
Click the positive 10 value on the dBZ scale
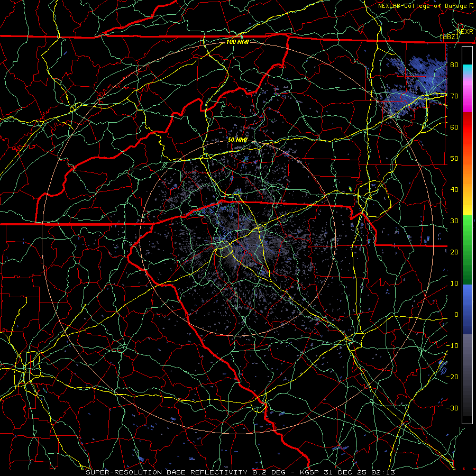(x=454, y=283)
